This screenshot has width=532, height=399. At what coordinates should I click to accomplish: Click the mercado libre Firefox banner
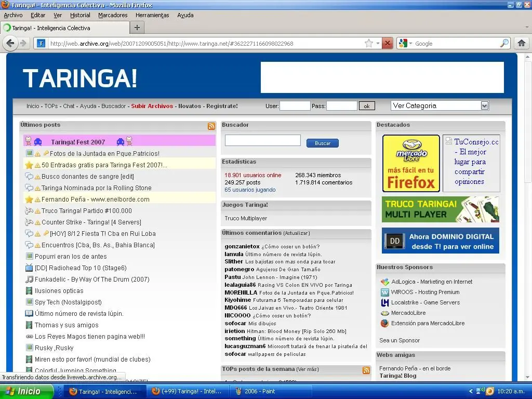click(411, 163)
